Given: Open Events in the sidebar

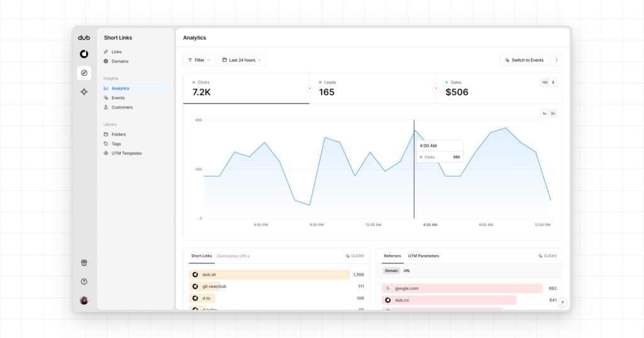Looking at the screenshot, I should [x=136, y=97].
